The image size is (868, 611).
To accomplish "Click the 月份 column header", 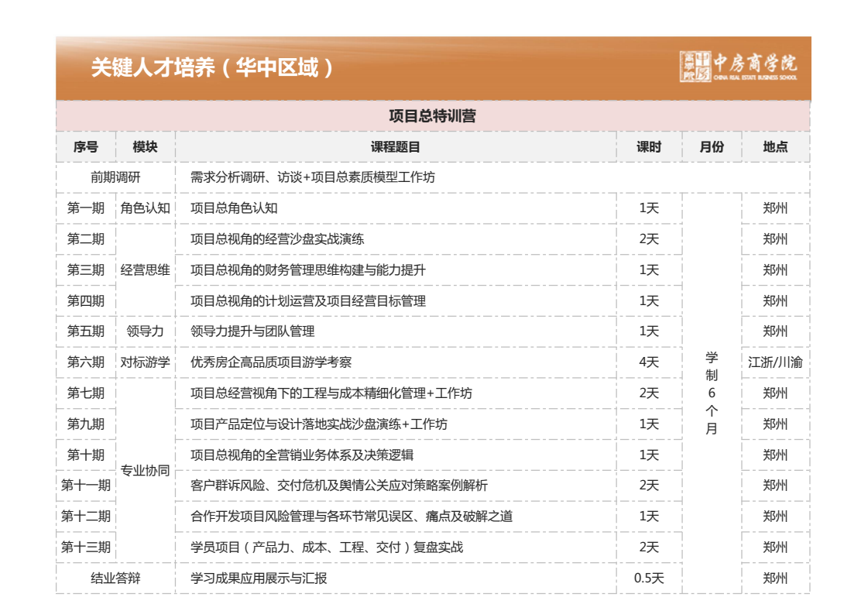I will coord(712,146).
